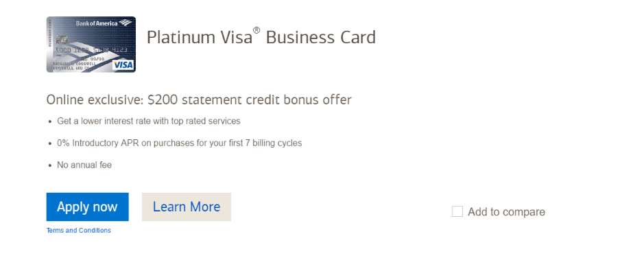Click the card number on card image
644x256 pixels.
(x=91, y=50)
